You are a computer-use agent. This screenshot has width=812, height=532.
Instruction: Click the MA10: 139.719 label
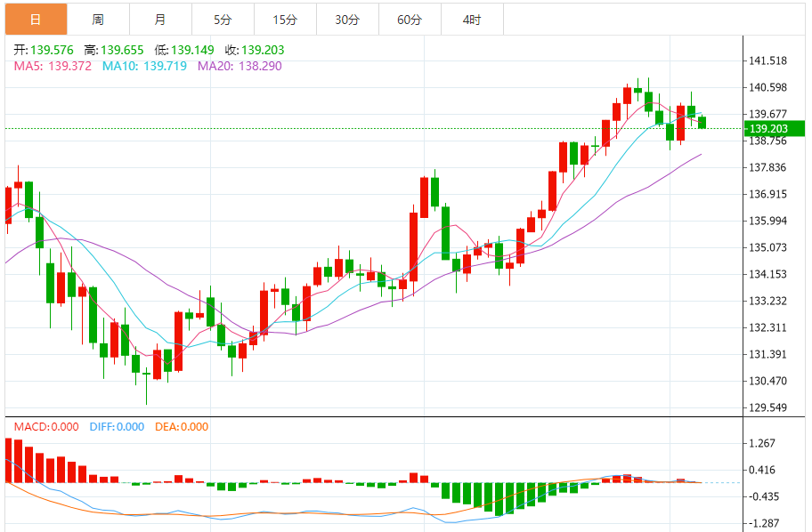coord(144,66)
